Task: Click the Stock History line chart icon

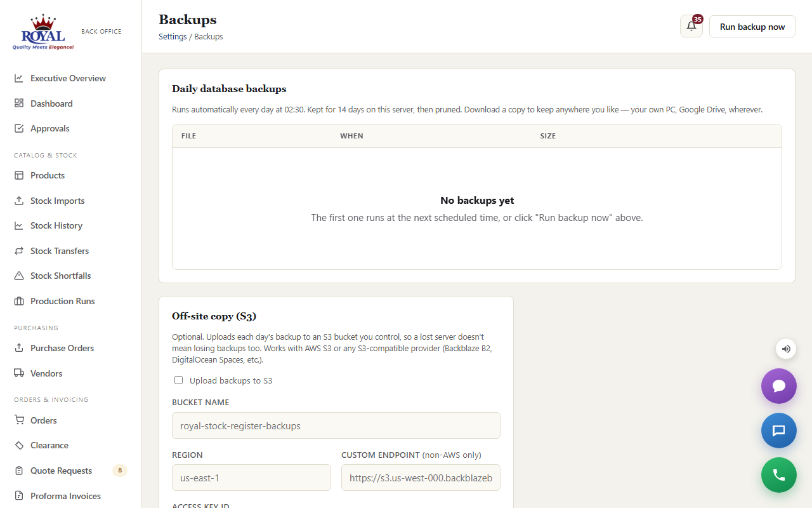Action: tap(19, 225)
